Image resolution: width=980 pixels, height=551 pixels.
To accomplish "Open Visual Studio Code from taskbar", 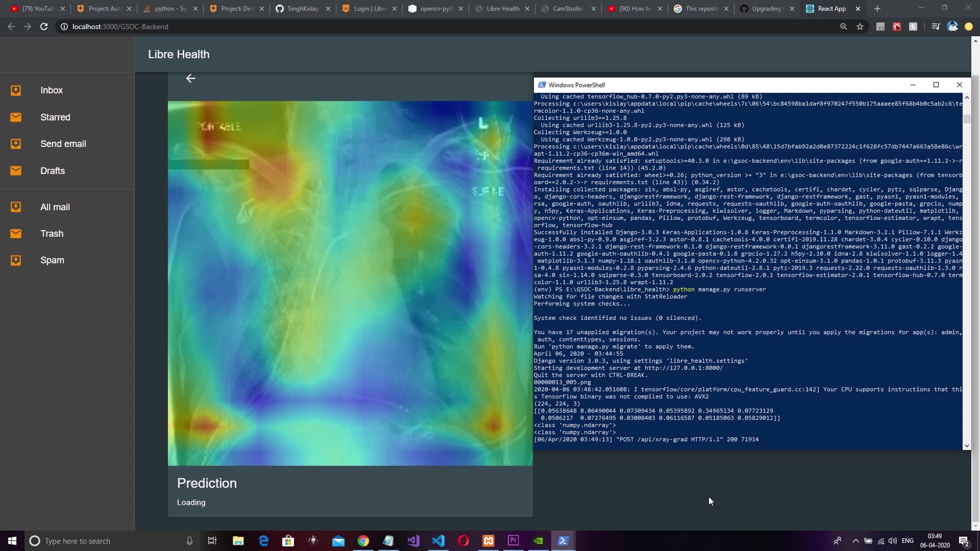I will click(x=438, y=541).
